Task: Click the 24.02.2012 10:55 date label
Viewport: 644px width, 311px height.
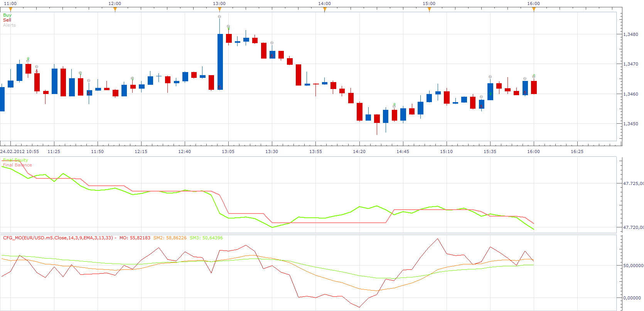Action: pyautogui.click(x=20, y=151)
